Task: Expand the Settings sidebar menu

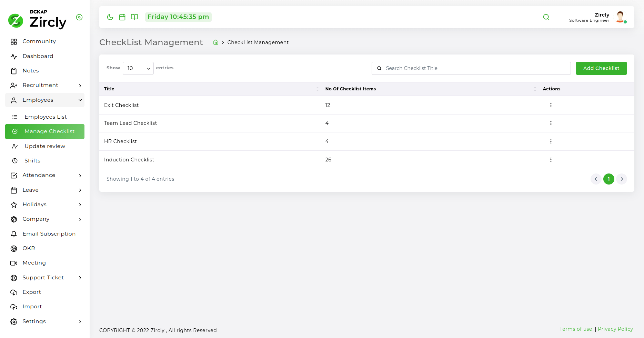Action: coord(45,321)
